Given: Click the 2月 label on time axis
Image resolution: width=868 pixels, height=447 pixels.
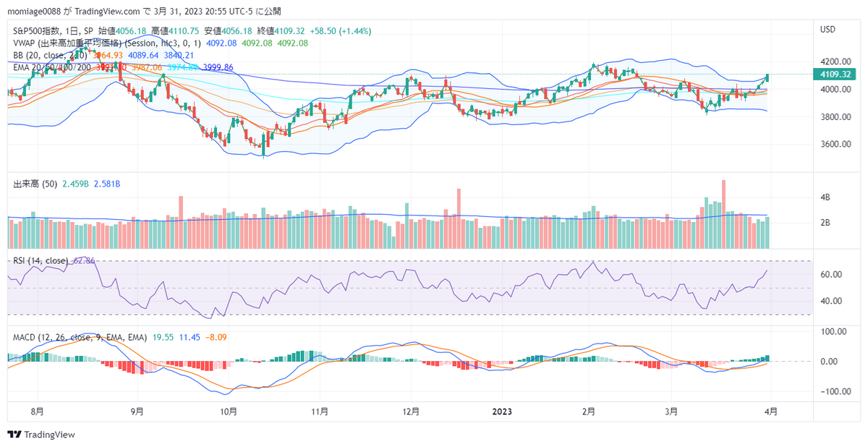Looking at the screenshot, I should click(588, 411).
